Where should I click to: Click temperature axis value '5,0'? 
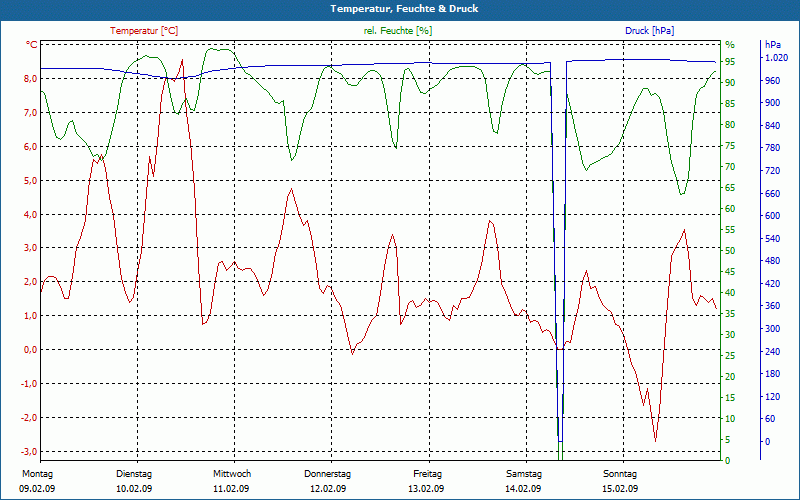pyautogui.click(x=29, y=181)
